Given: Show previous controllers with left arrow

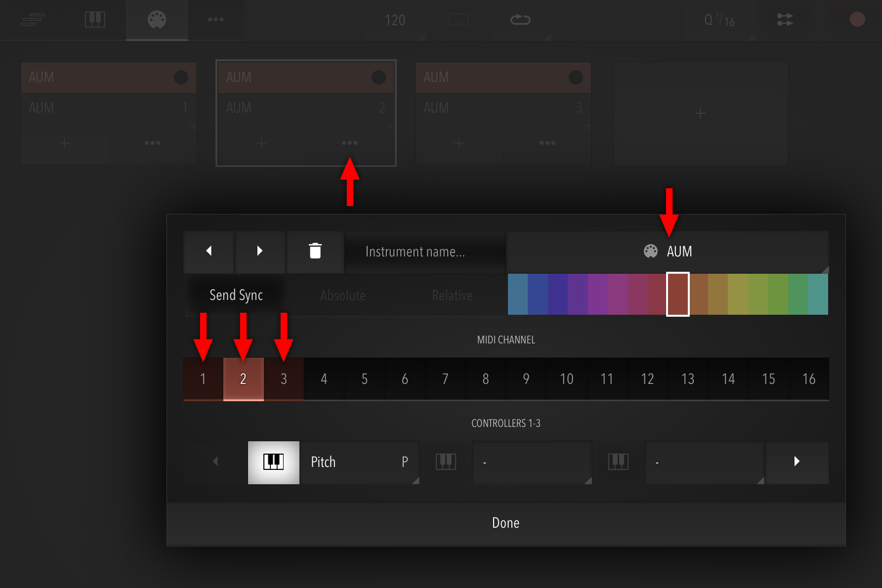Looking at the screenshot, I should tap(215, 462).
